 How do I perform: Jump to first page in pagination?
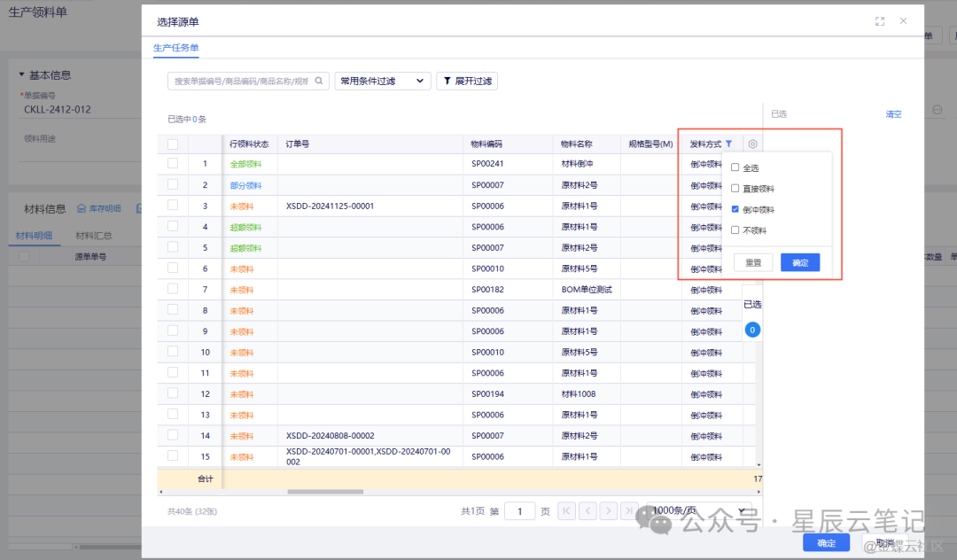pyautogui.click(x=566, y=510)
